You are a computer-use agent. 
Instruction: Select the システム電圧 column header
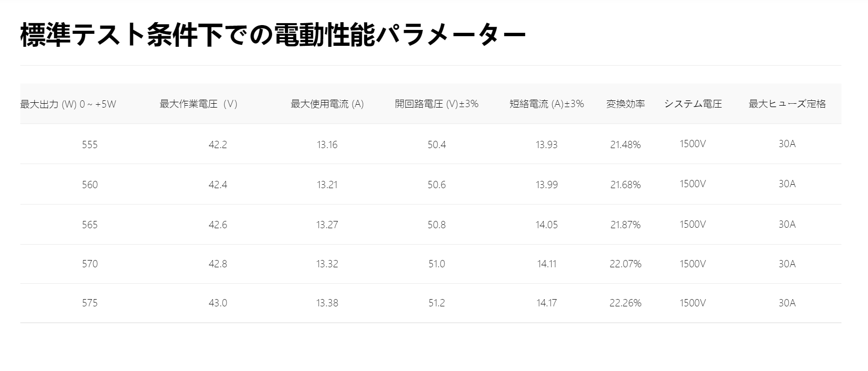click(x=693, y=104)
